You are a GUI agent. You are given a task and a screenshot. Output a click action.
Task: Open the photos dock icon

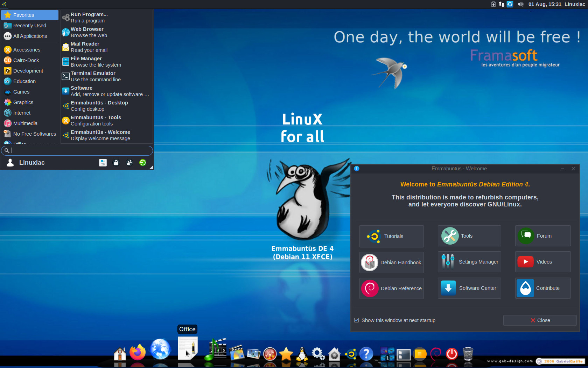[x=253, y=354]
